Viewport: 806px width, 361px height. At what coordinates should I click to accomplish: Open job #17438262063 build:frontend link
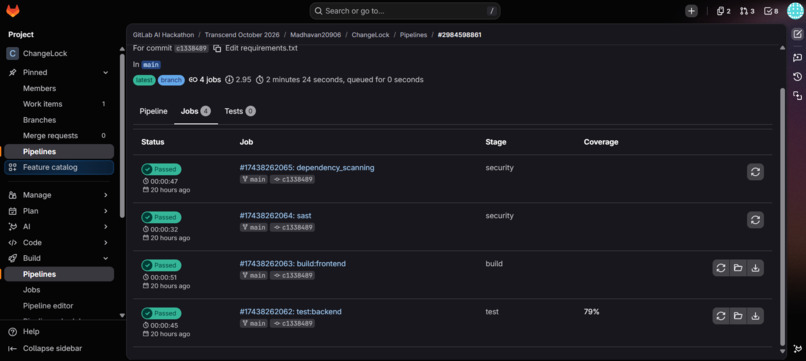coord(292,264)
